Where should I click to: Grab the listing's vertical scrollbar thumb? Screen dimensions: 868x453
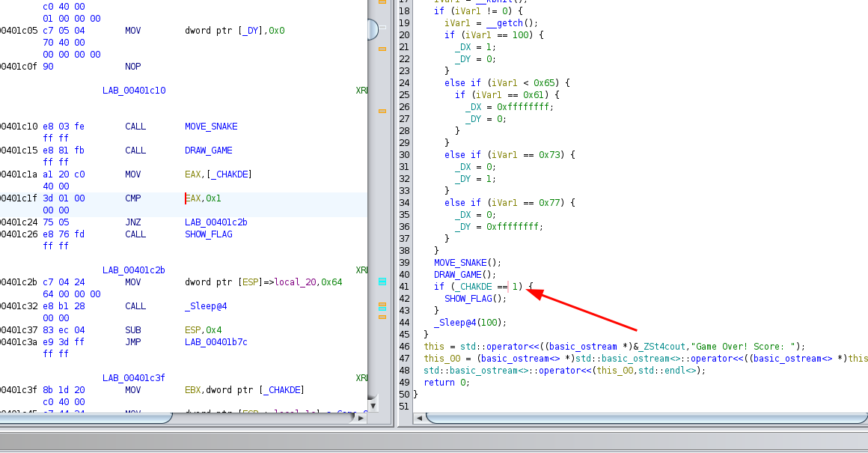pyautogui.click(x=373, y=30)
